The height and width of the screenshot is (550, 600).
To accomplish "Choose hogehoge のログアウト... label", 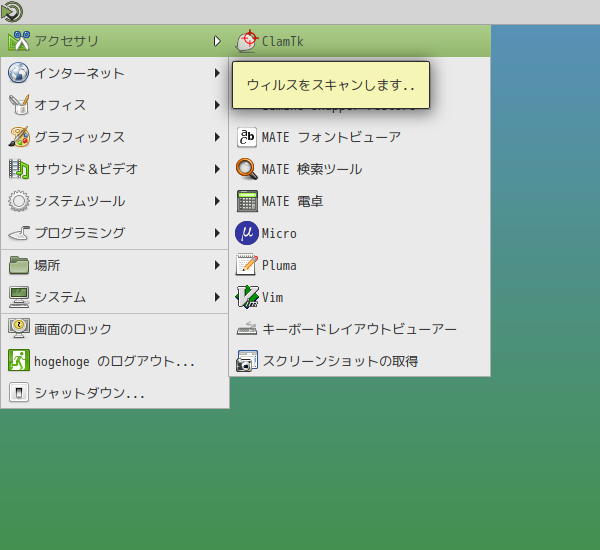I will [114, 361].
